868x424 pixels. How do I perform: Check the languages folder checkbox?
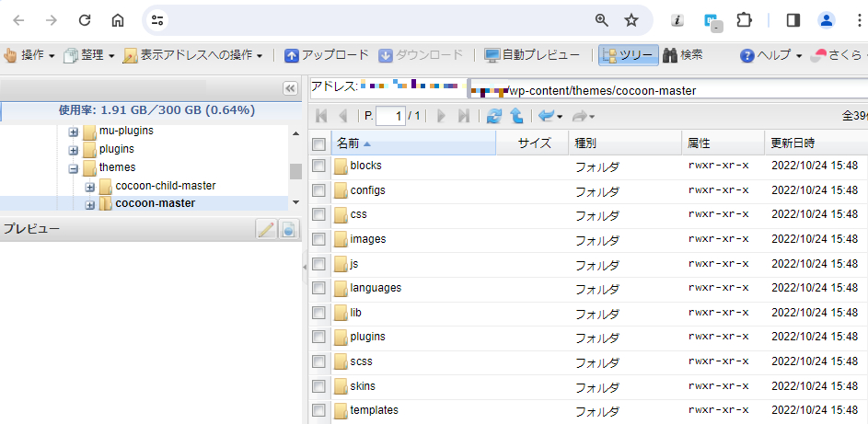pyautogui.click(x=318, y=288)
